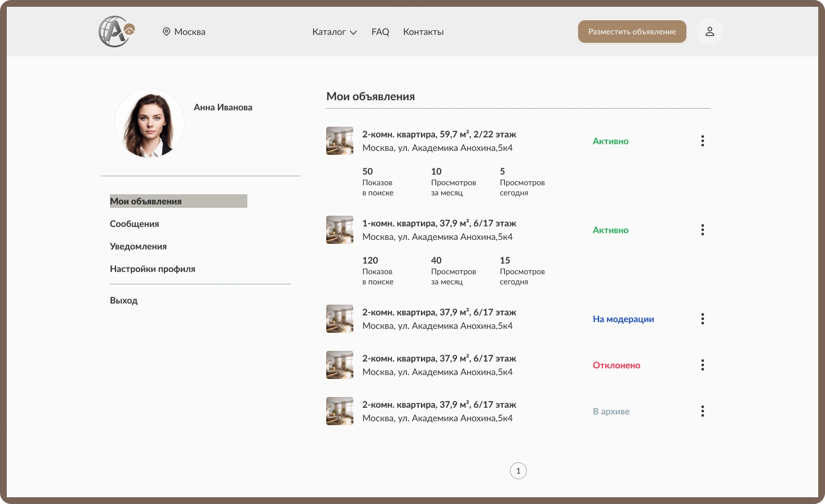This screenshot has height=504, width=825.
Task: Open the user account icon
Action: 709,32
